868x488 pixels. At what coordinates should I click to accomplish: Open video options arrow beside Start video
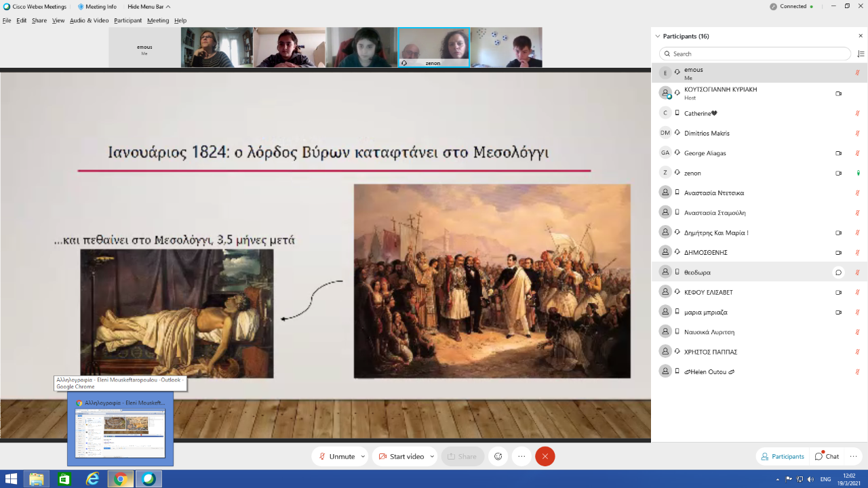(432, 457)
